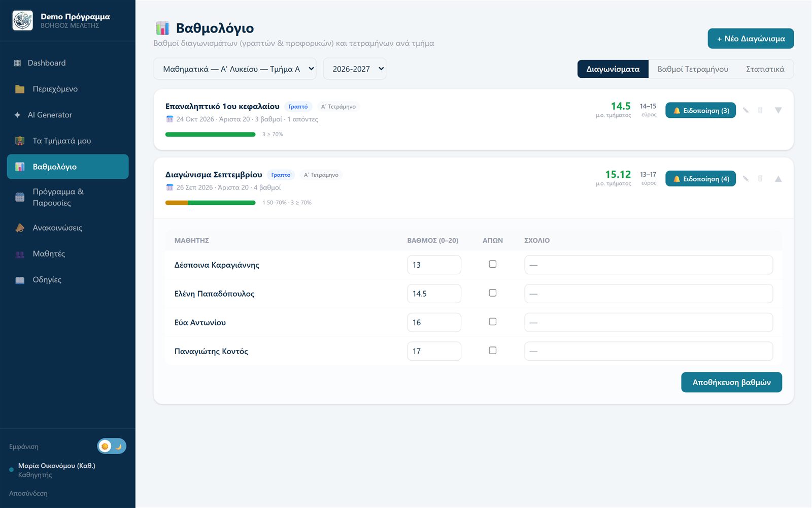Click Διαγώνισμα Σεπτεμβρίου progress bar
This screenshot has width=812, height=508.
[211, 203]
